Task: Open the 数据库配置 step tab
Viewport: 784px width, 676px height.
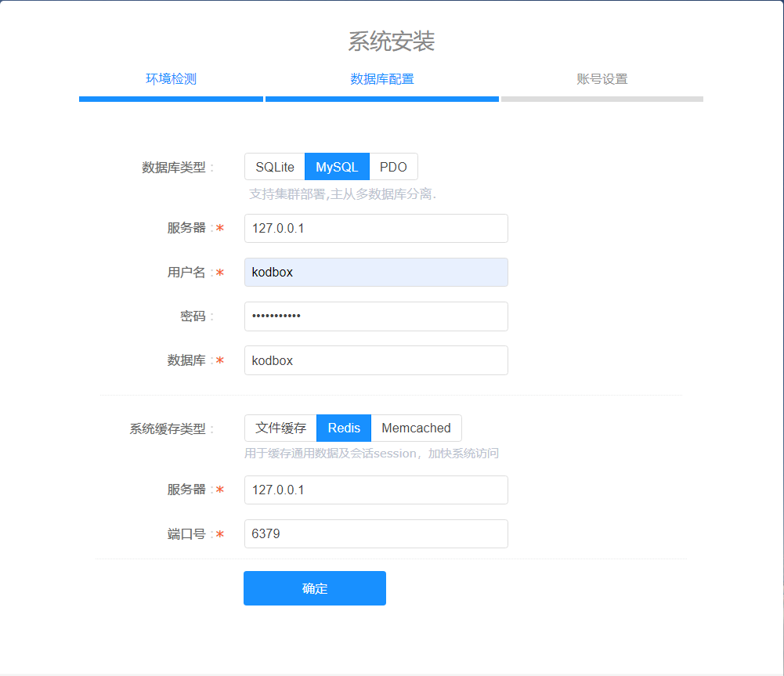Action: tap(382, 79)
